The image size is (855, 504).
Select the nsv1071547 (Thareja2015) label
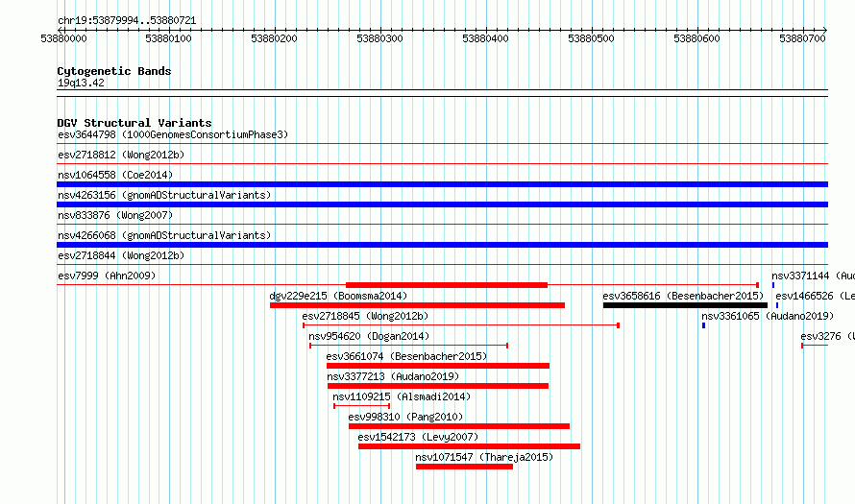point(484,457)
